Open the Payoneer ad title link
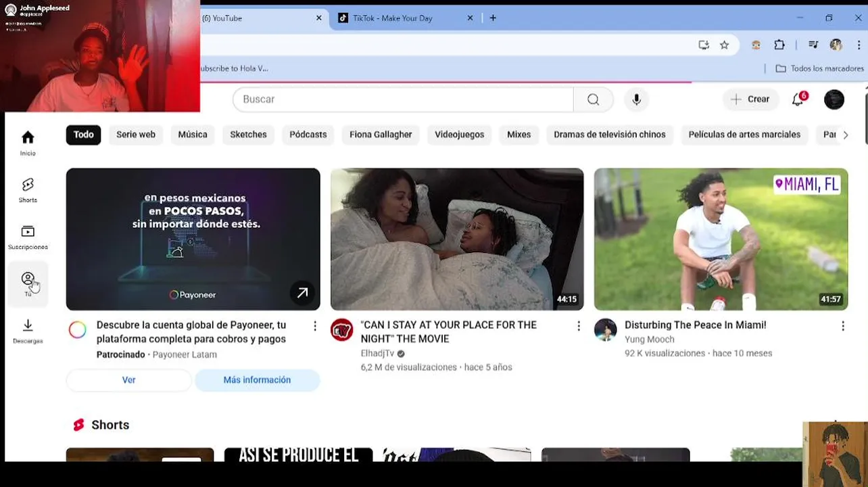 pos(191,332)
